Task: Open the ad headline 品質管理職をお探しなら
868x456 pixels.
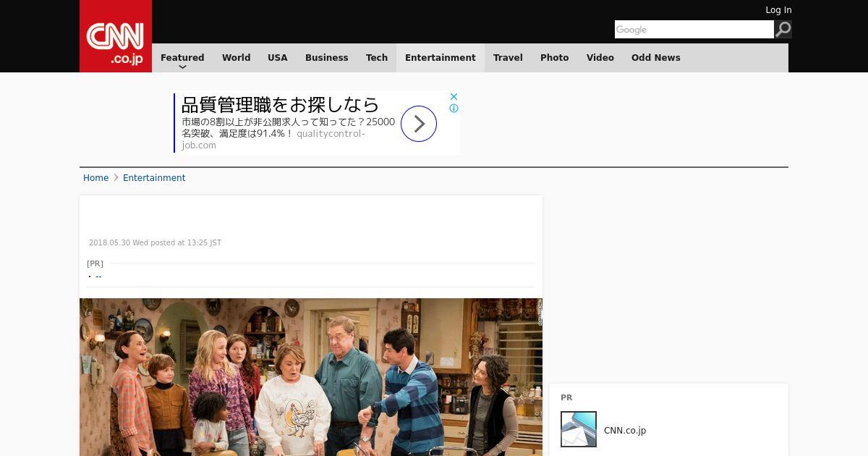Action: [280, 104]
